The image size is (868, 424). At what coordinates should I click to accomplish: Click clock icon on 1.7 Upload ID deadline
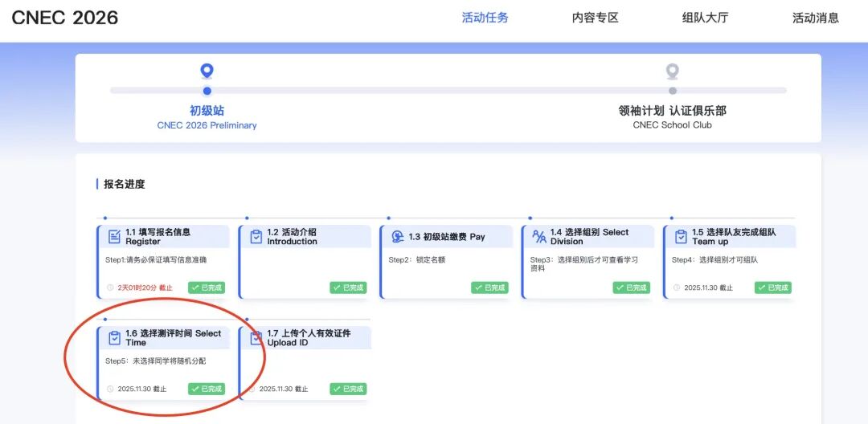click(x=252, y=389)
